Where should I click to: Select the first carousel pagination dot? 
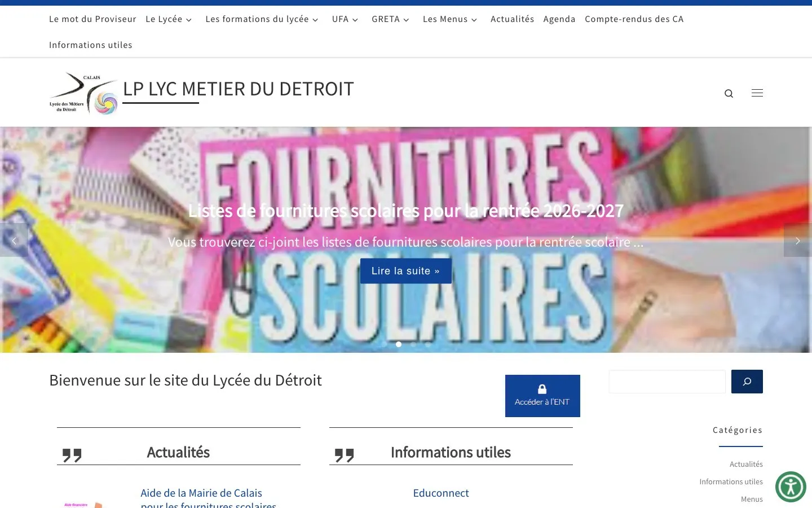click(x=384, y=344)
